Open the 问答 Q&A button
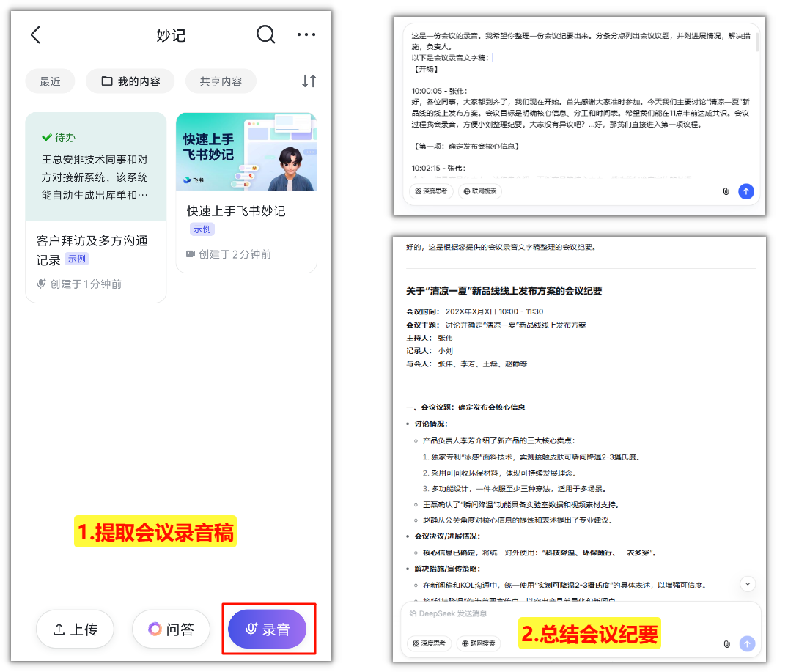This screenshot has width=788, height=672. 171,629
